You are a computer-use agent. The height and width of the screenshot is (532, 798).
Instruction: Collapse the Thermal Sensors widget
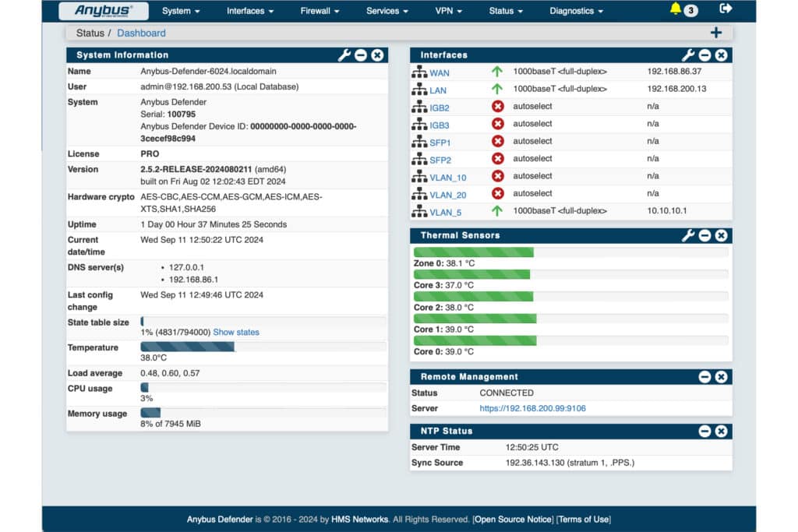[x=704, y=235]
